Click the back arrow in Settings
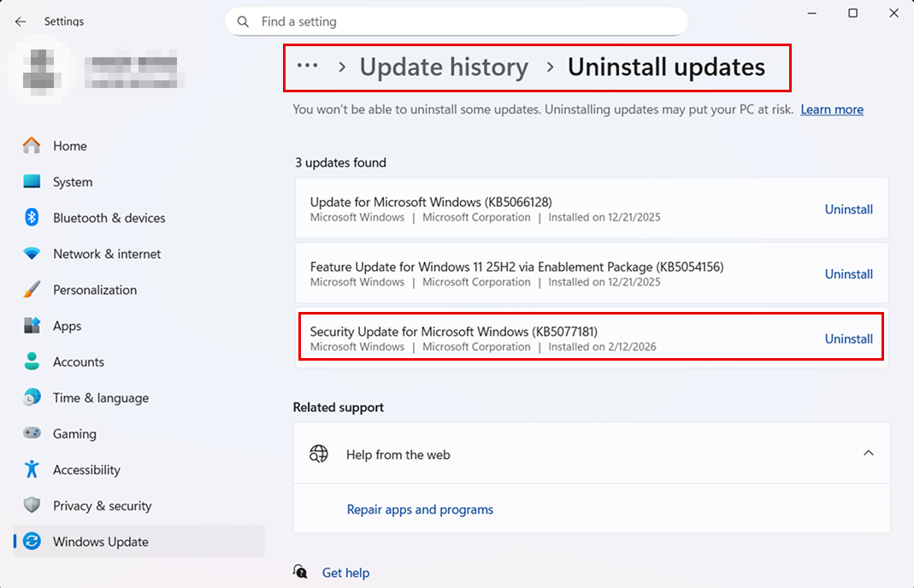The width and height of the screenshot is (914, 588). [21, 21]
